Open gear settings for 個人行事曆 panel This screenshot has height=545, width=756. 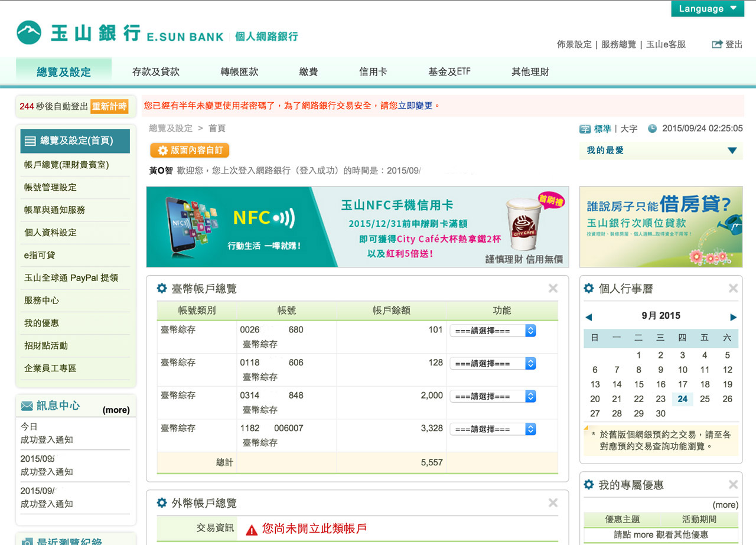tap(589, 289)
